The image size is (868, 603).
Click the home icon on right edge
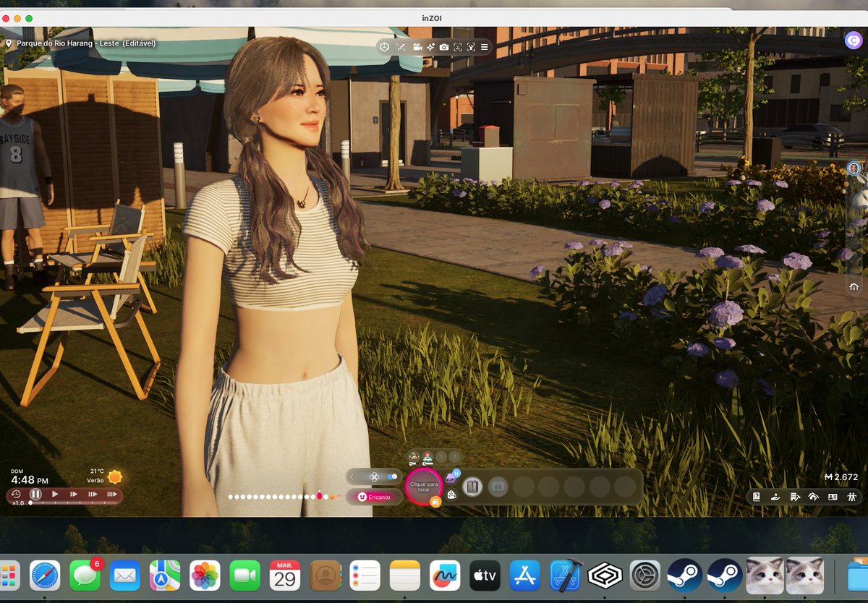(x=854, y=286)
